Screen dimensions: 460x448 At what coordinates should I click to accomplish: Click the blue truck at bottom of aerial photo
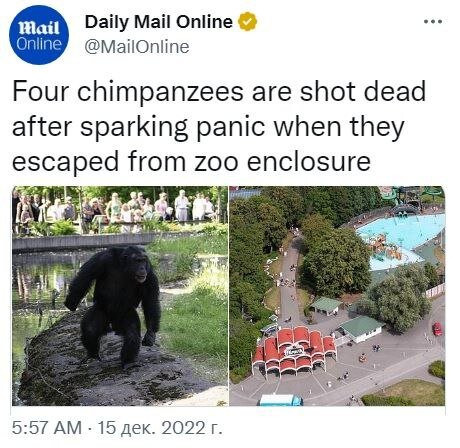click(x=281, y=400)
